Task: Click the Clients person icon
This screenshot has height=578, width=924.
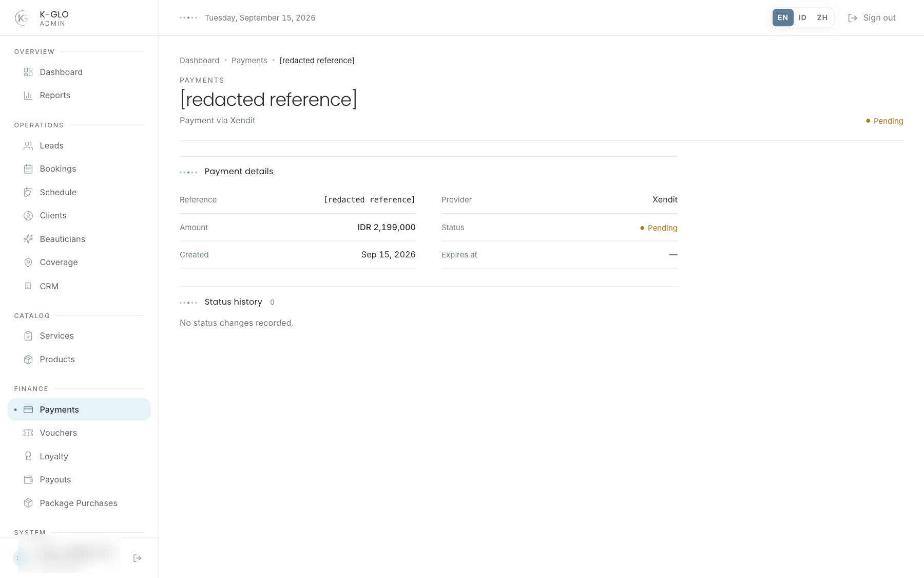Action: click(x=28, y=216)
